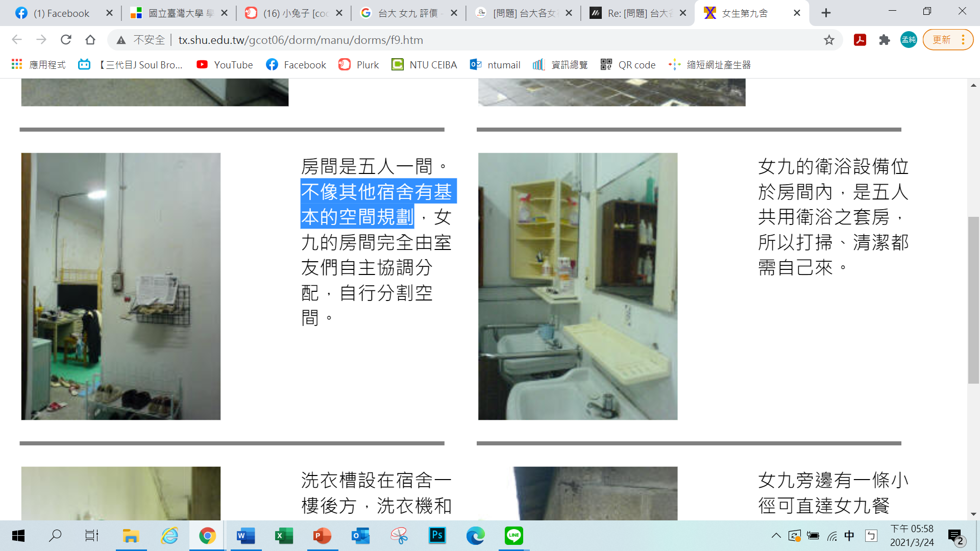Click the vertical scrollbar thumb

(973, 300)
